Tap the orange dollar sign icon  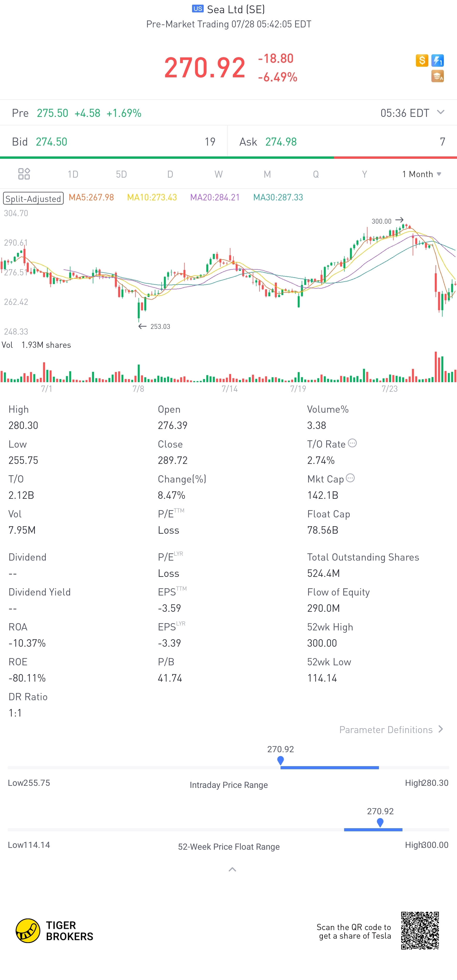tap(422, 60)
